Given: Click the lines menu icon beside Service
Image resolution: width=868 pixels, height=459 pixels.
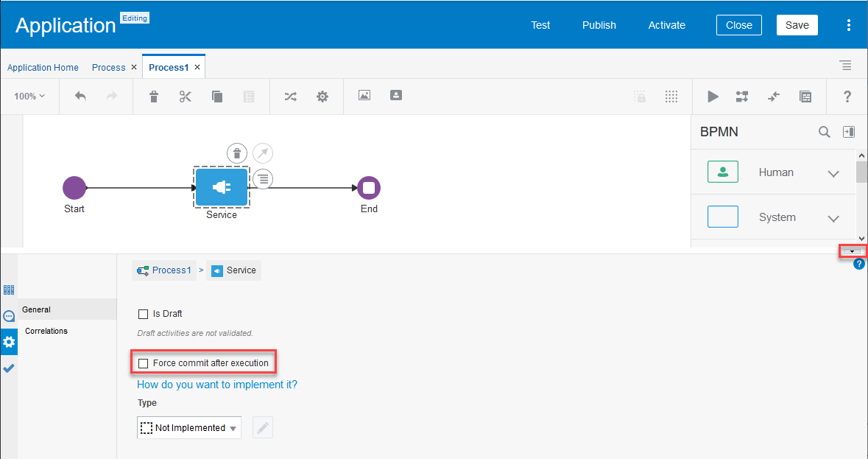Looking at the screenshot, I should tap(263, 179).
